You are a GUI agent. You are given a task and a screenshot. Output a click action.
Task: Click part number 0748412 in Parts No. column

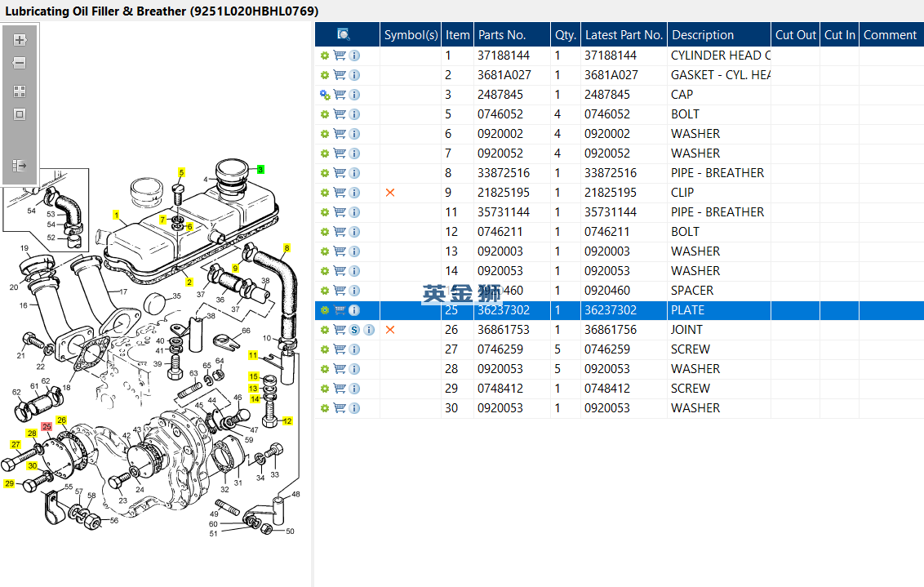pos(500,389)
